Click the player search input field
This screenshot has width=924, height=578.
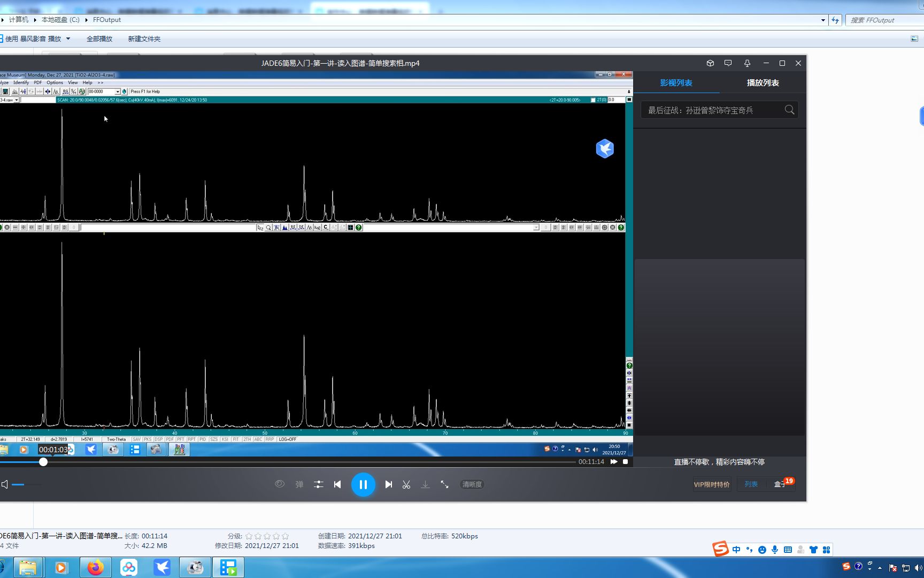click(713, 110)
